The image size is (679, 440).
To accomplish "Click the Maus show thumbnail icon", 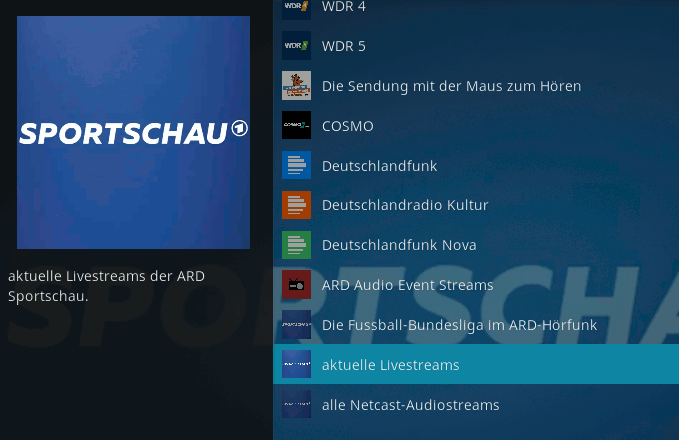I will pos(296,85).
